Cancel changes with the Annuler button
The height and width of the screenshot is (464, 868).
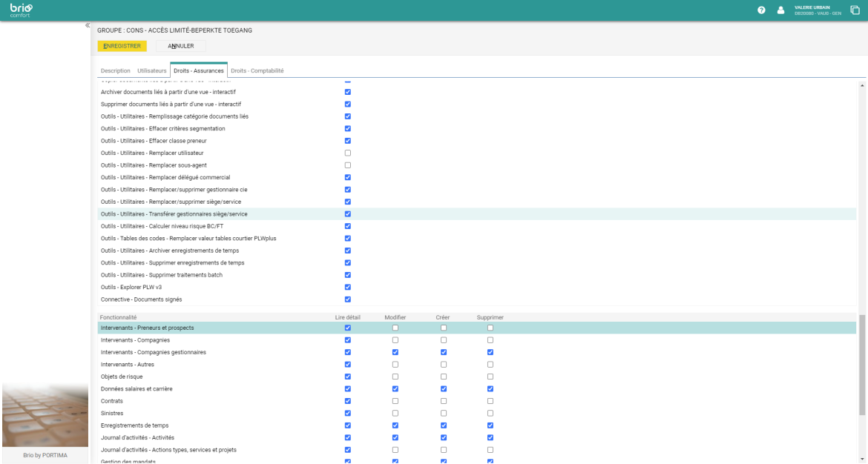(x=181, y=46)
